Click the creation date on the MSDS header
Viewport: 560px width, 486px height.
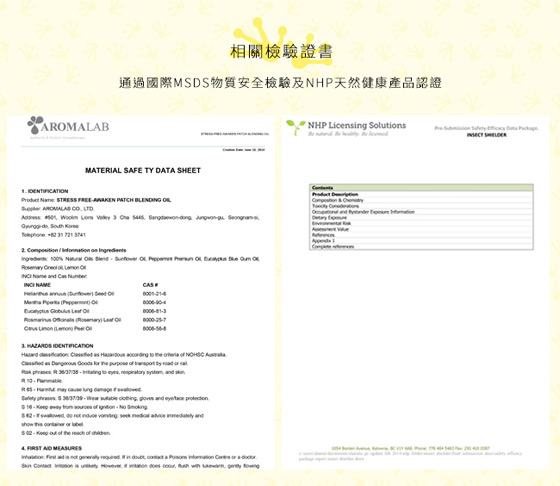(x=244, y=150)
